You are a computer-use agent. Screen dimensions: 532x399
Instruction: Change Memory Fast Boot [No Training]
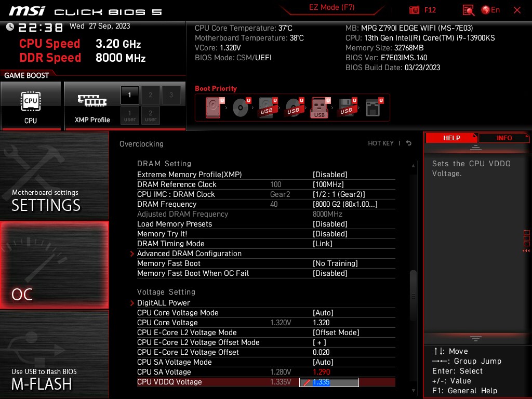pos(266,263)
